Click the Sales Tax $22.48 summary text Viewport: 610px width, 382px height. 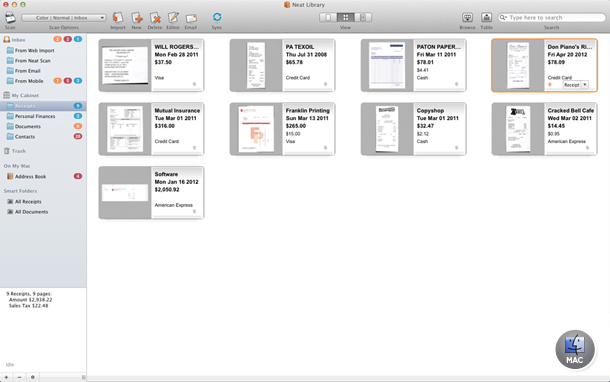28,306
